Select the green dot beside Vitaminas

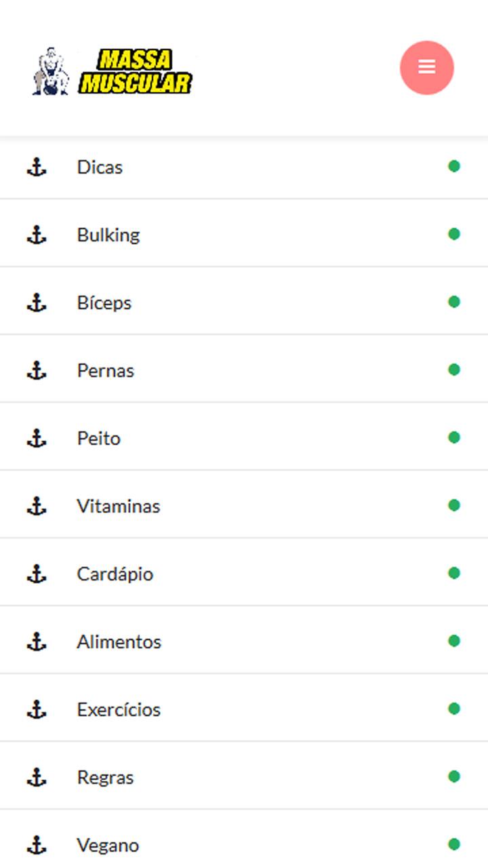click(x=454, y=505)
